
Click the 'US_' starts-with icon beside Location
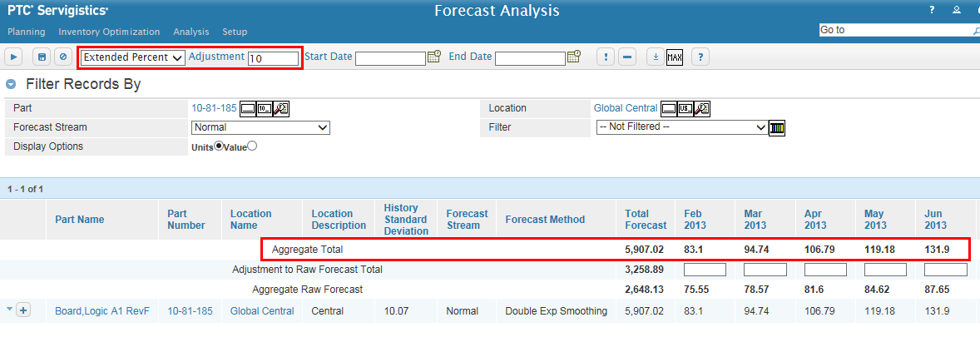tap(686, 109)
